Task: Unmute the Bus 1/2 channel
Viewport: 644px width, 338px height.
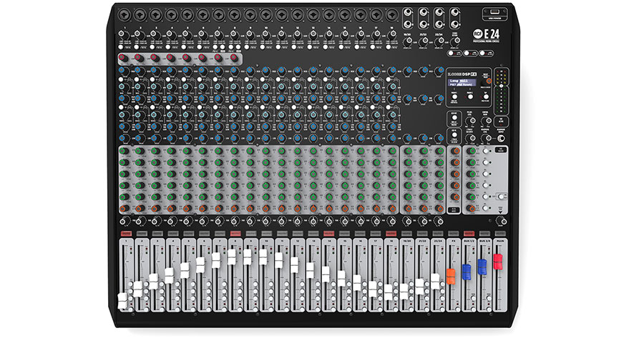Action: [468, 233]
